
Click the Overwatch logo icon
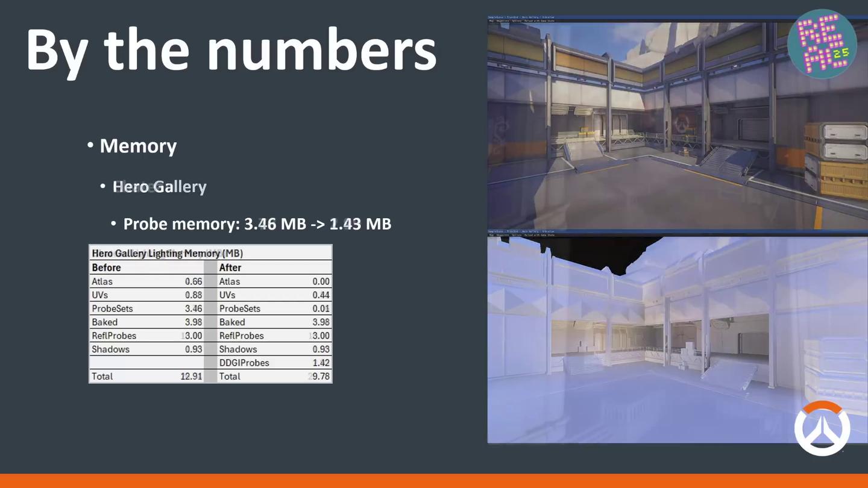[822, 428]
